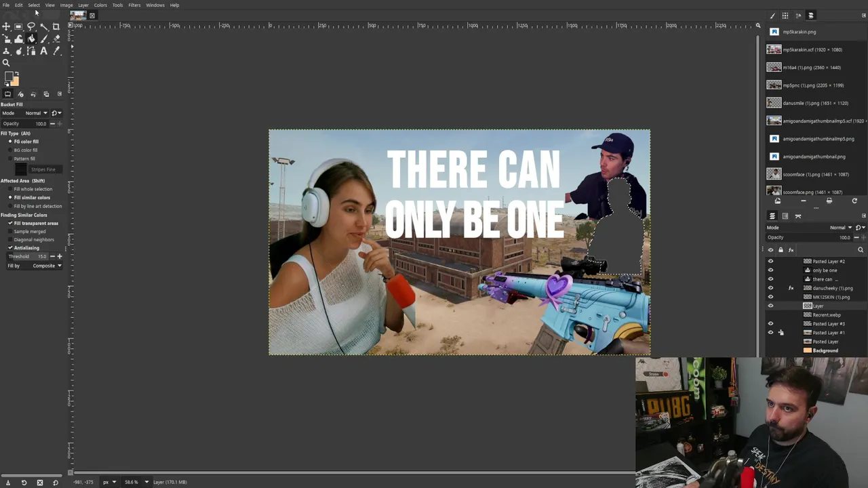
Task: Click the refresh previews icon in Document History
Action: tap(854, 201)
